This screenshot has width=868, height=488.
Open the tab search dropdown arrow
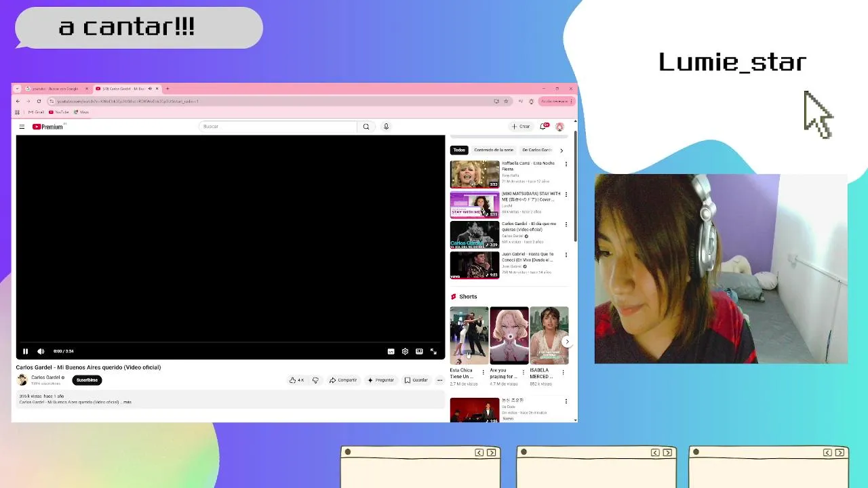click(18, 89)
